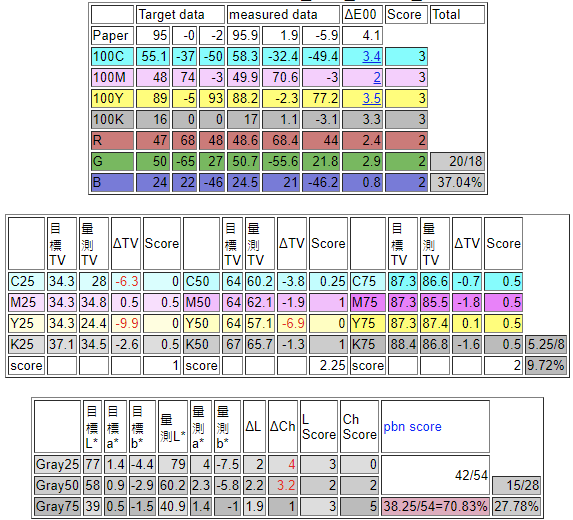Open the 3.4 ΔE00 link for 100C
Screen dimensions: 573x520
[371, 56]
